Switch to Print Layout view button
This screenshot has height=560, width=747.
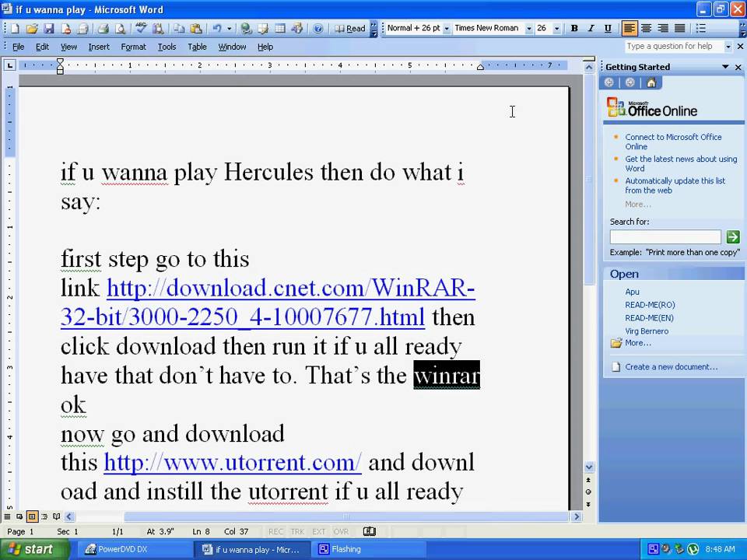(32, 516)
